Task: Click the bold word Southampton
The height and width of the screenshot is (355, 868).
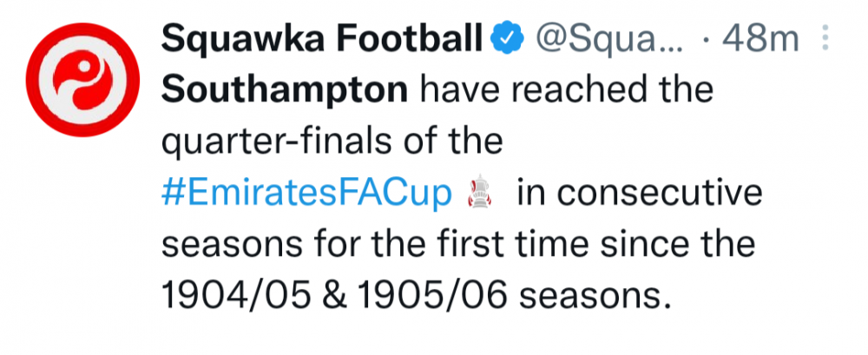Action: (x=285, y=90)
